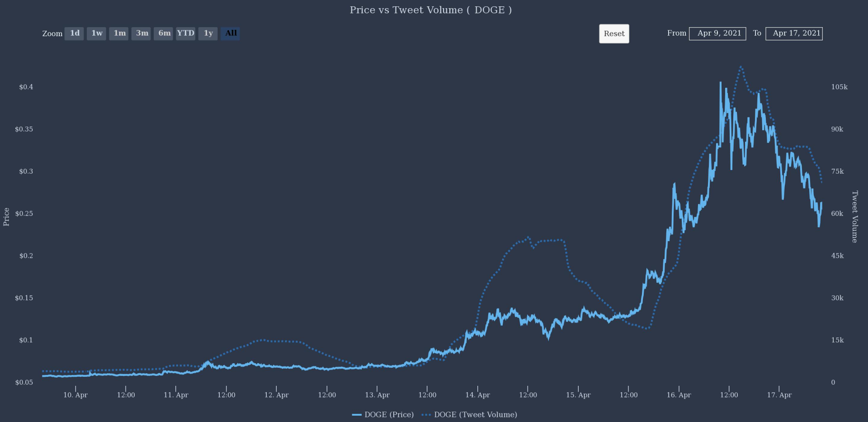Click the Price axis title

coord(6,217)
